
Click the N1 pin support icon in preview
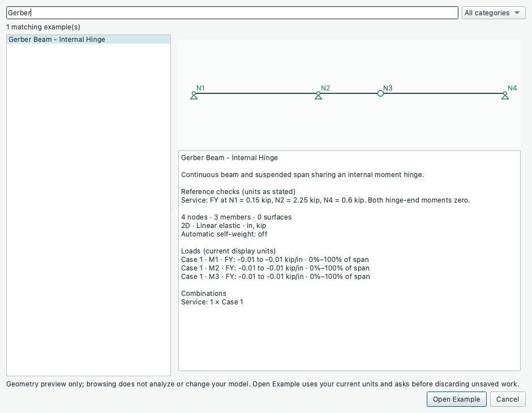194,96
